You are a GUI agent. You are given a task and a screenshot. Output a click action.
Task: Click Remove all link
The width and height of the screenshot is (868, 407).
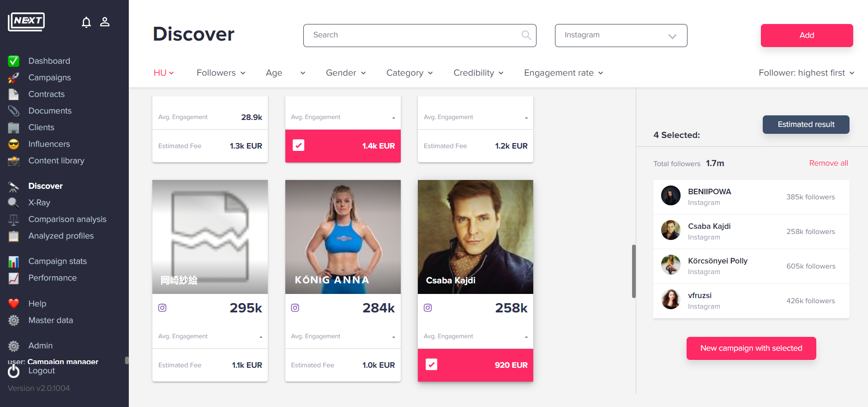click(828, 163)
